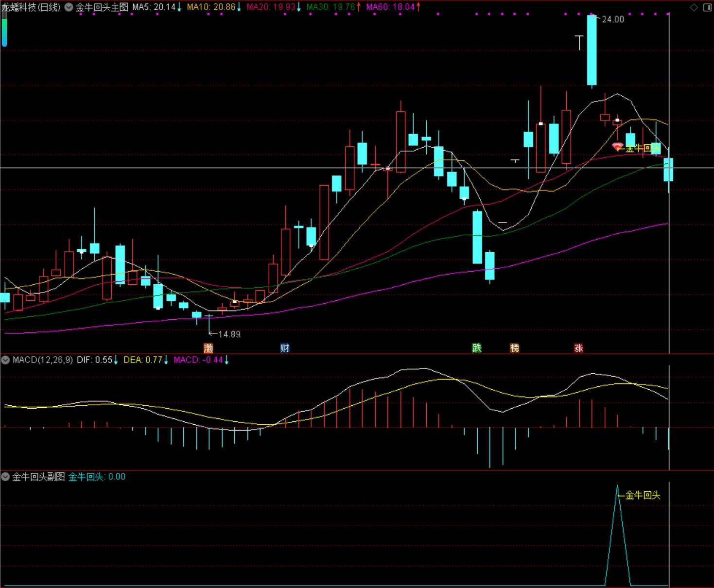714x588 pixels.
Task: Select the DEA: 0.77 value
Action: pyautogui.click(x=143, y=360)
